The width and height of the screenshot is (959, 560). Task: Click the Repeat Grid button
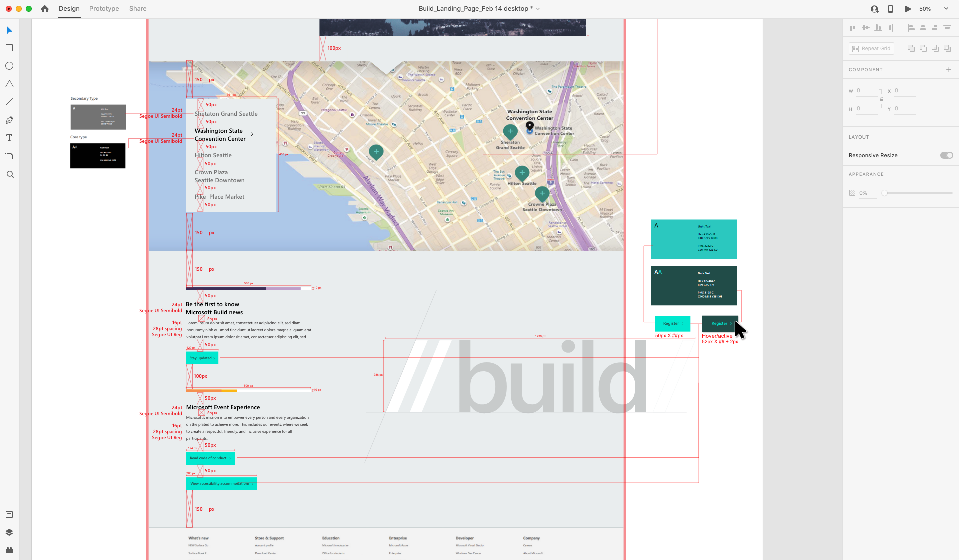tap(871, 48)
